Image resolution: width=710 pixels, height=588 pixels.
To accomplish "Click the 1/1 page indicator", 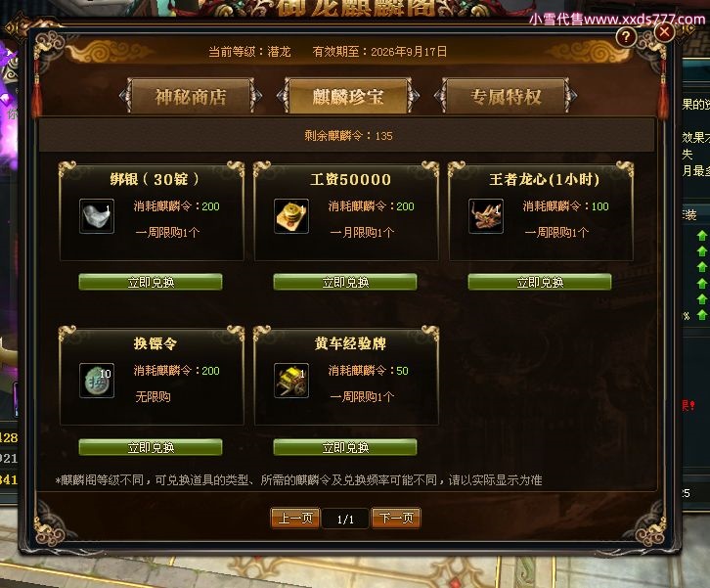I will click(x=345, y=520).
